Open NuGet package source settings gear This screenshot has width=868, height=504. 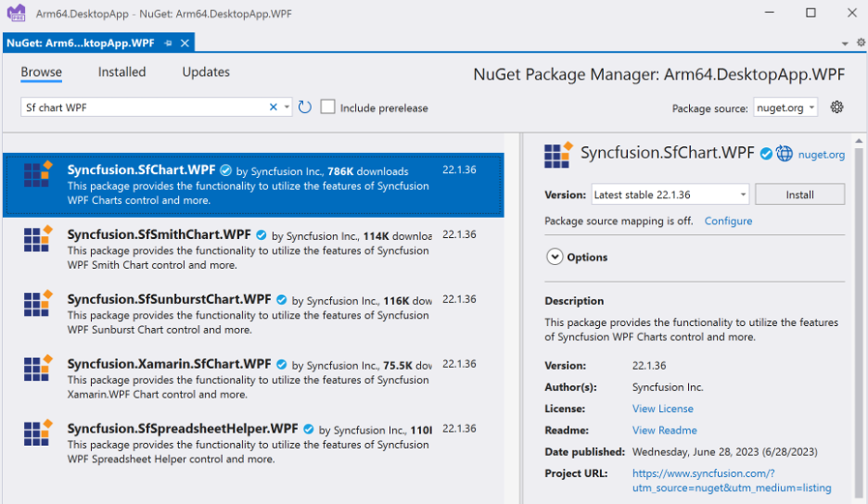(836, 107)
